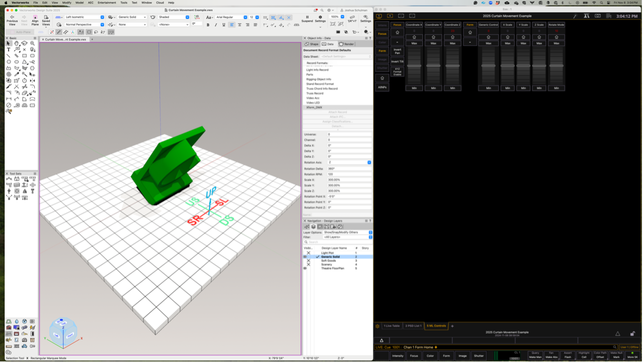Switch to the Render tab in Object Info
The height and width of the screenshot is (363, 644).
pos(347,44)
